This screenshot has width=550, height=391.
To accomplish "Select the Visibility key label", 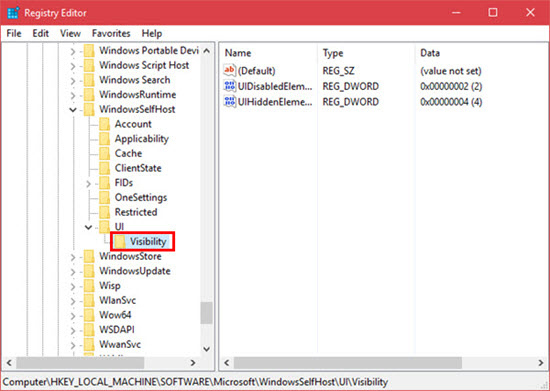I will click(148, 242).
